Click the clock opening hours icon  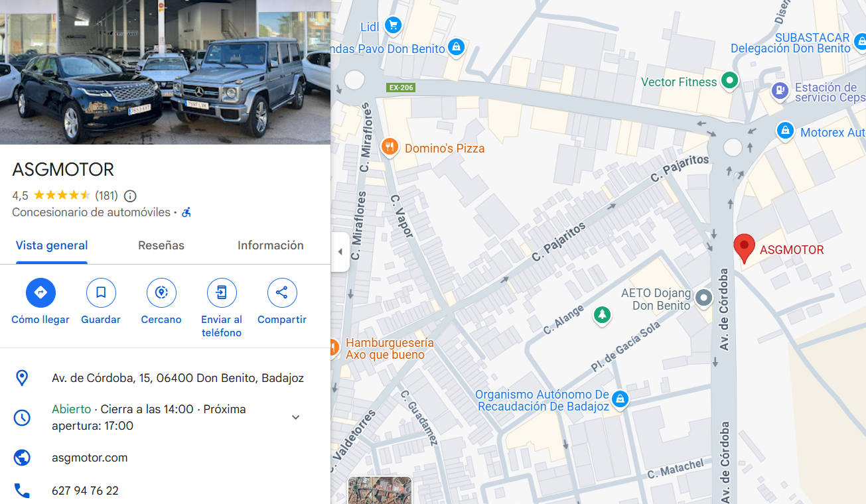point(22,417)
